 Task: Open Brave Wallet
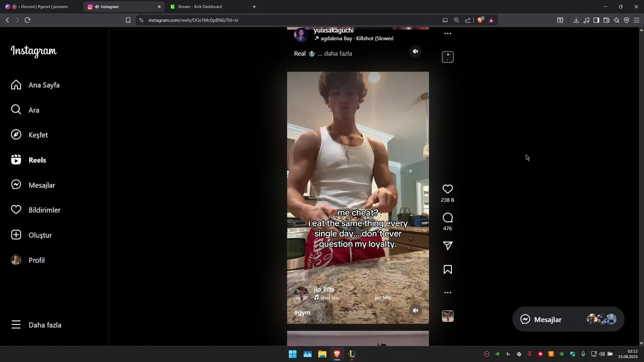coord(606,20)
